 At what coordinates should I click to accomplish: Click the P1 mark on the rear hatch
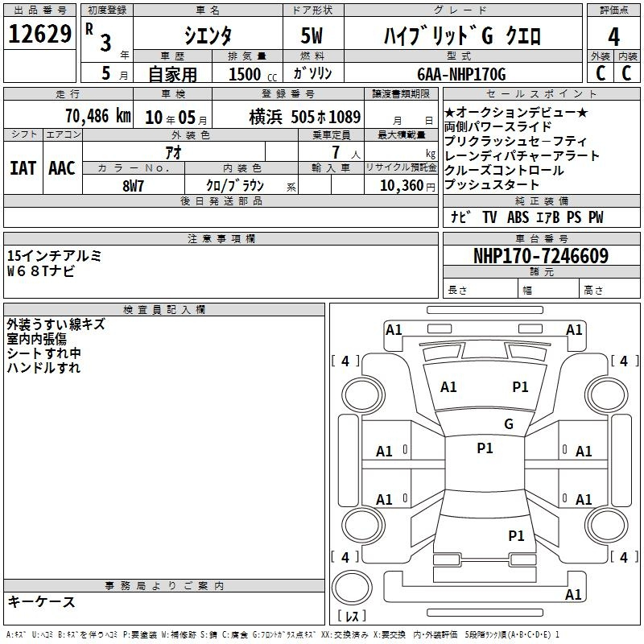[516, 535]
